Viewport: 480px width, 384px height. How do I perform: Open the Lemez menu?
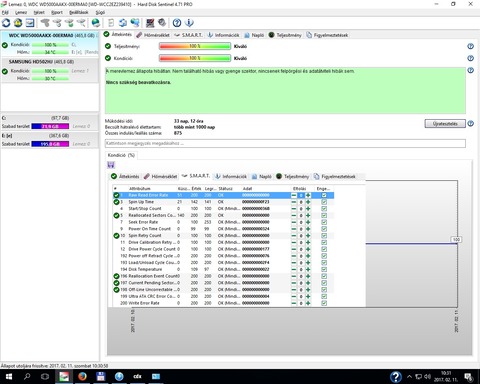(x=21, y=12)
